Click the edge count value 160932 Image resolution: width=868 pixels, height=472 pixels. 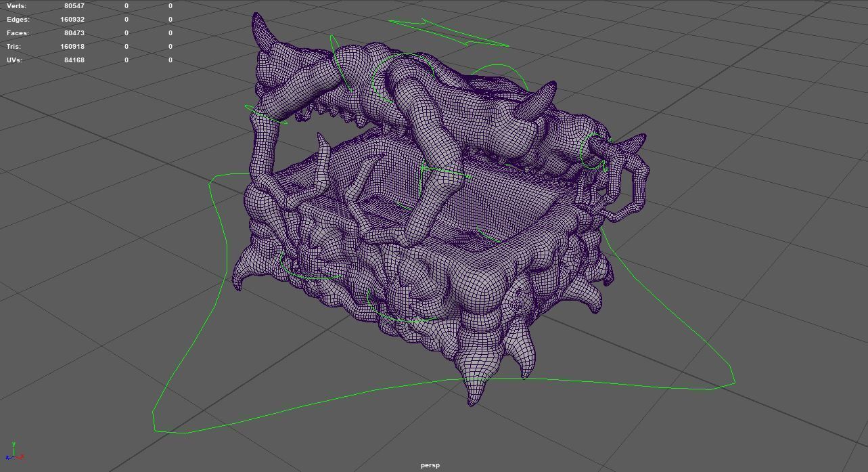tap(72, 20)
